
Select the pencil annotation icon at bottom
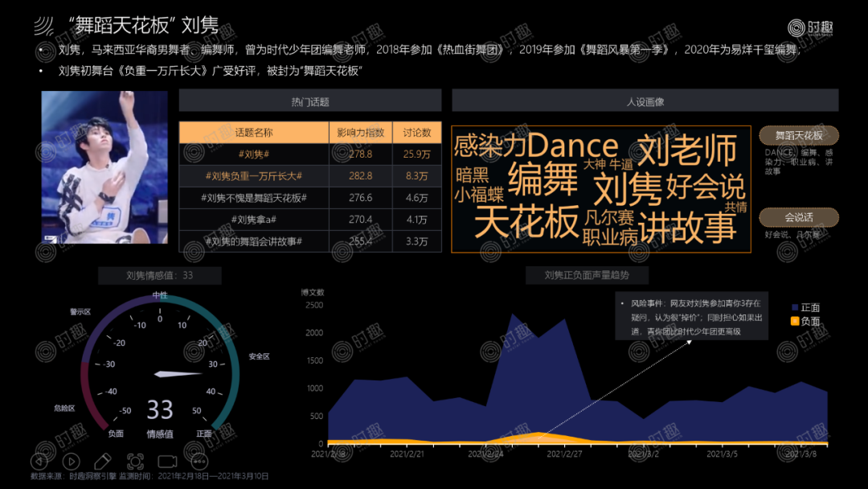click(102, 461)
